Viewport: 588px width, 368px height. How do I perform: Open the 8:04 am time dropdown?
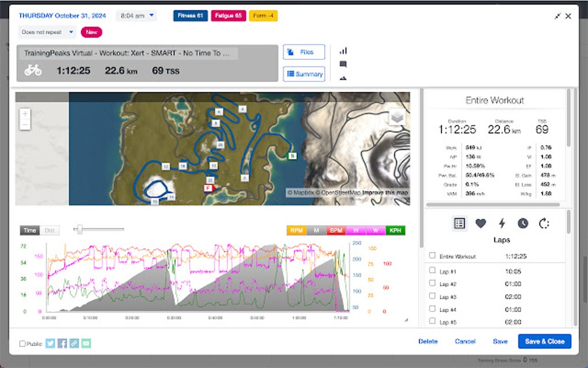tap(137, 16)
